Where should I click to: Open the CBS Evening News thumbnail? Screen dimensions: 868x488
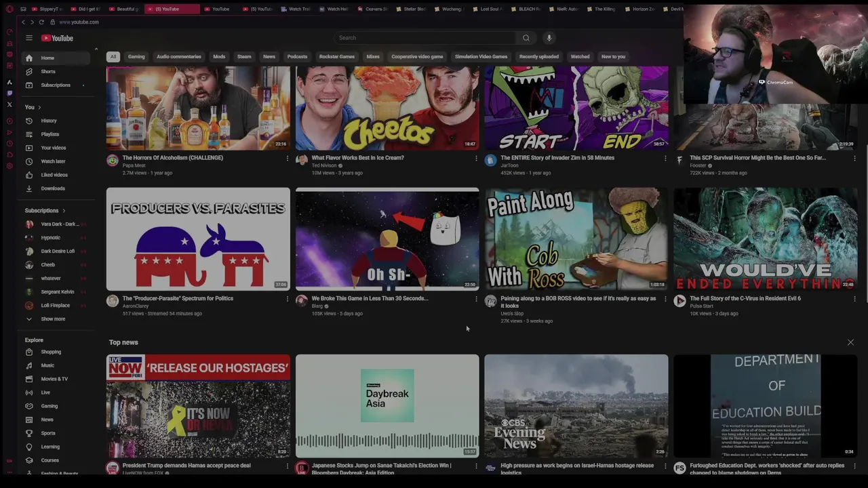point(576,406)
